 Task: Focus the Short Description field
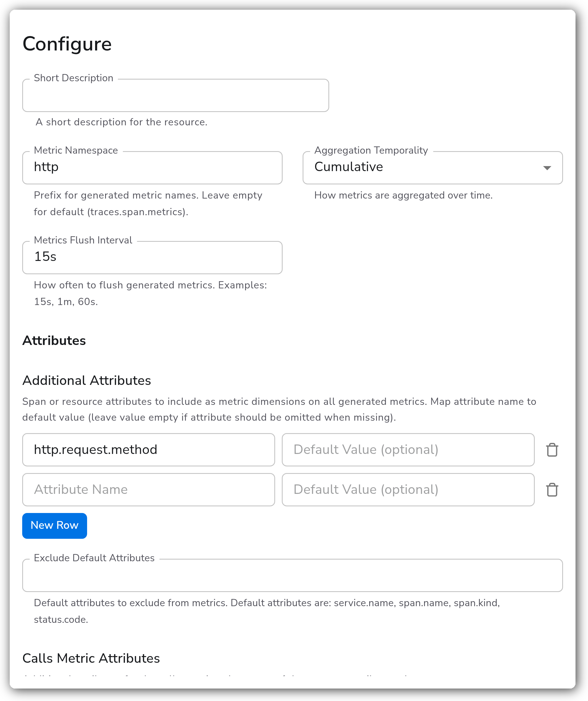coord(175,95)
